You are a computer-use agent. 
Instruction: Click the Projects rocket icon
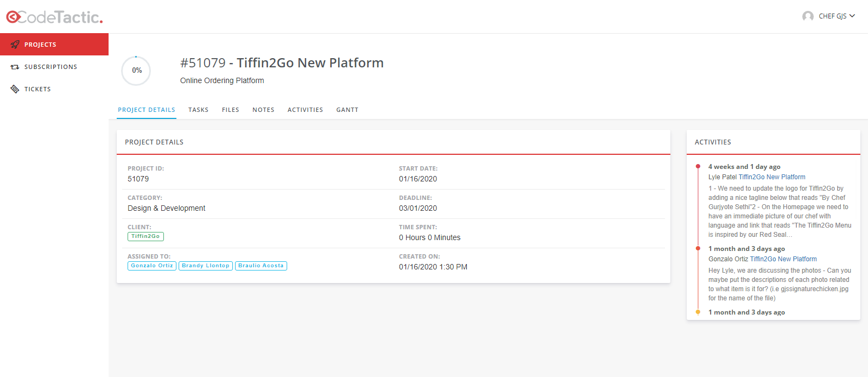pos(15,45)
